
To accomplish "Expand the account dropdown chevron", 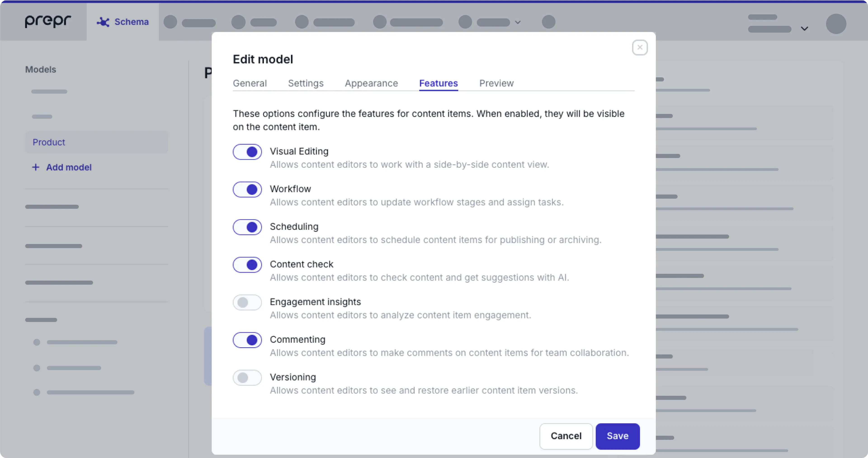I will point(804,29).
